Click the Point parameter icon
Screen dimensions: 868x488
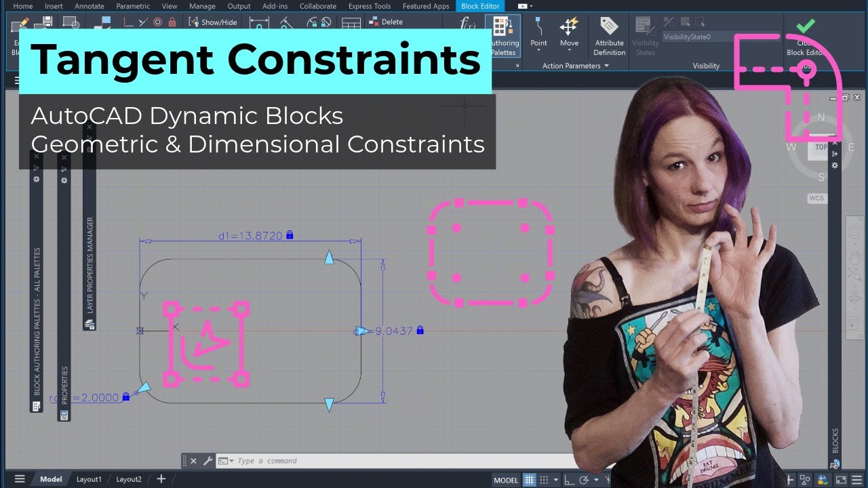point(538,27)
